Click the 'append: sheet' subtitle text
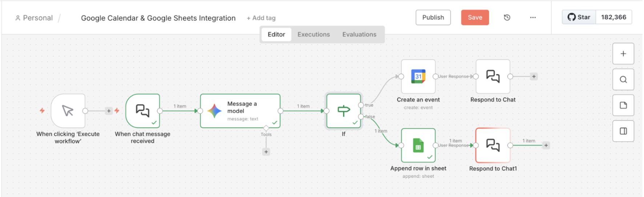644x197 pixels. (418, 176)
